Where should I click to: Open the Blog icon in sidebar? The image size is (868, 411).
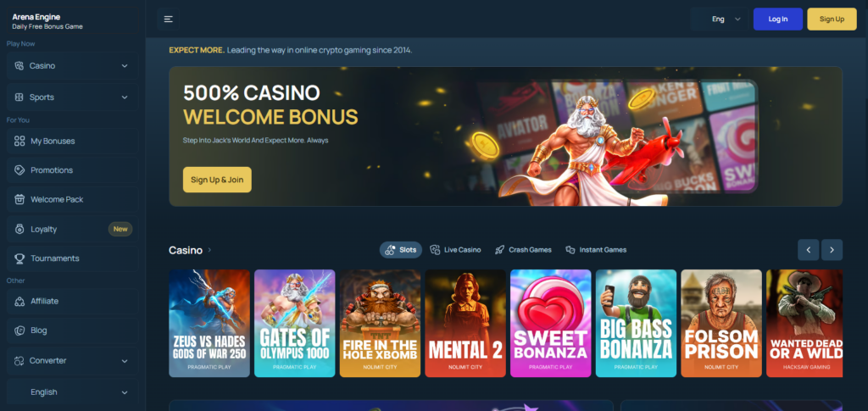pos(19,330)
